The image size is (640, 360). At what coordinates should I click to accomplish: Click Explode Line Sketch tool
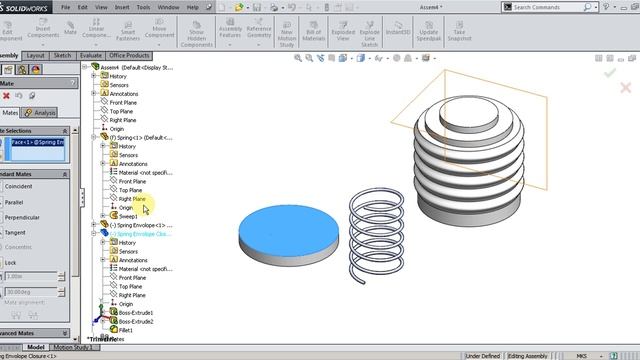click(369, 33)
